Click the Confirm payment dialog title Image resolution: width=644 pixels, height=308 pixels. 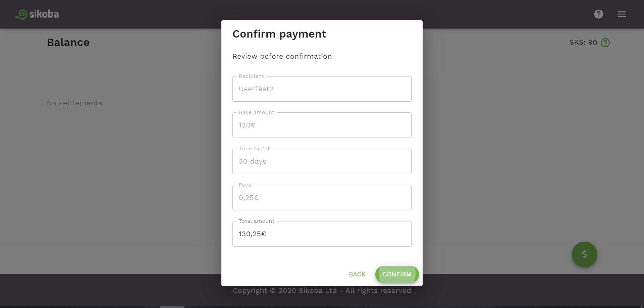coord(279,34)
